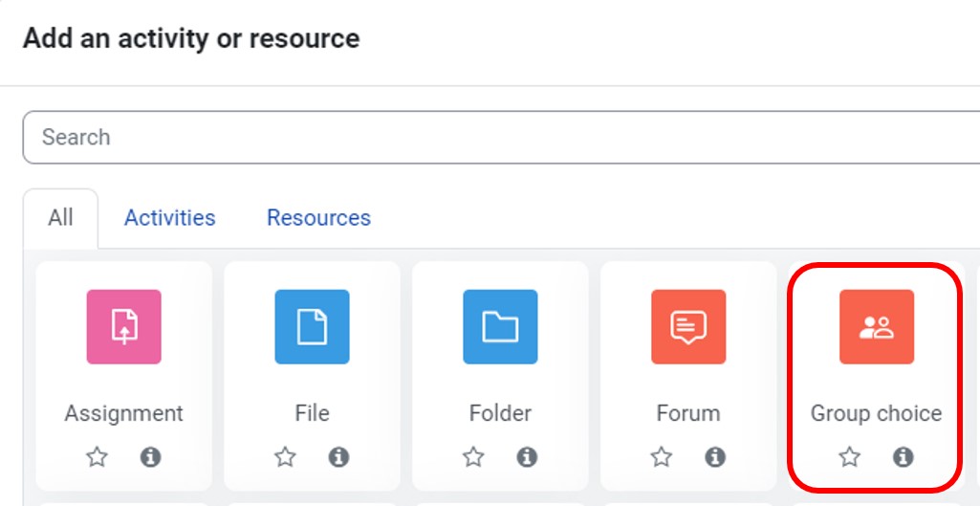Select the All tab
This screenshot has width=980, height=506.
click(x=60, y=218)
